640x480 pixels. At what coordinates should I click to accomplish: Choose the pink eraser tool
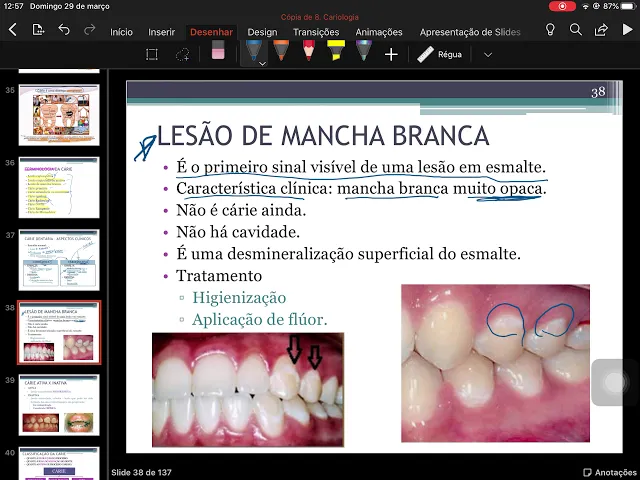(x=218, y=51)
